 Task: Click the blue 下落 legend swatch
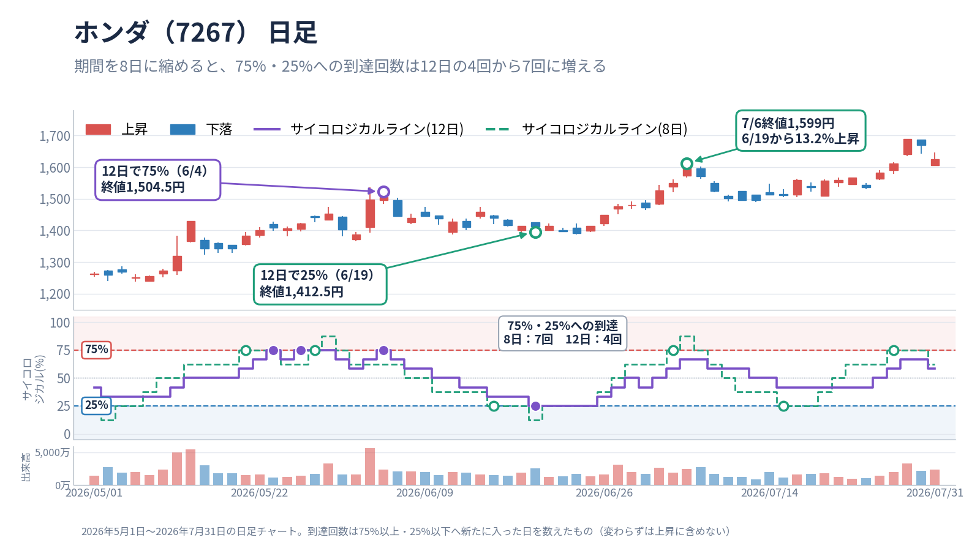183,129
